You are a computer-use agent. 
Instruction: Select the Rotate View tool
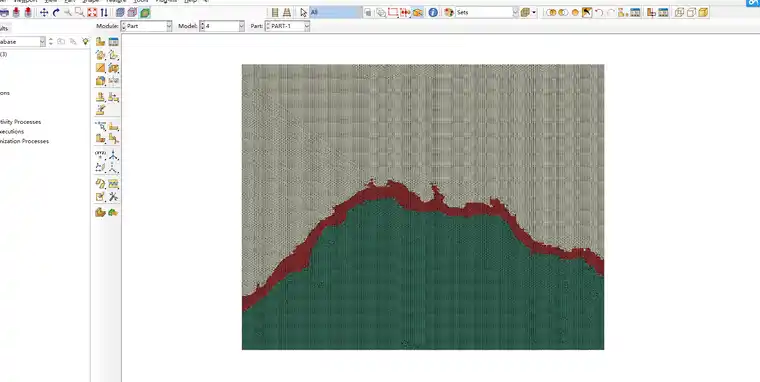tap(56, 13)
